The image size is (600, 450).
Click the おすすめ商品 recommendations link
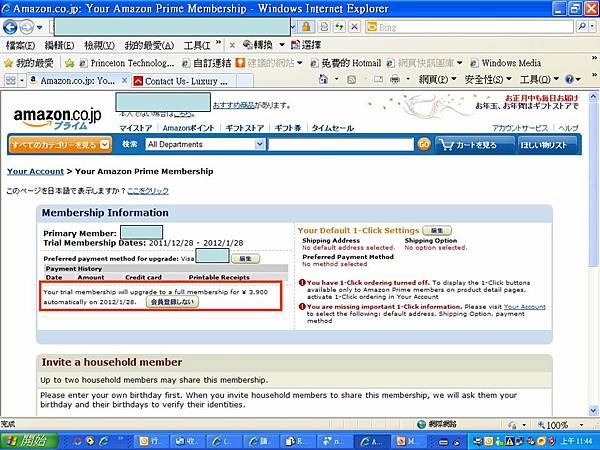[x=234, y=105]
